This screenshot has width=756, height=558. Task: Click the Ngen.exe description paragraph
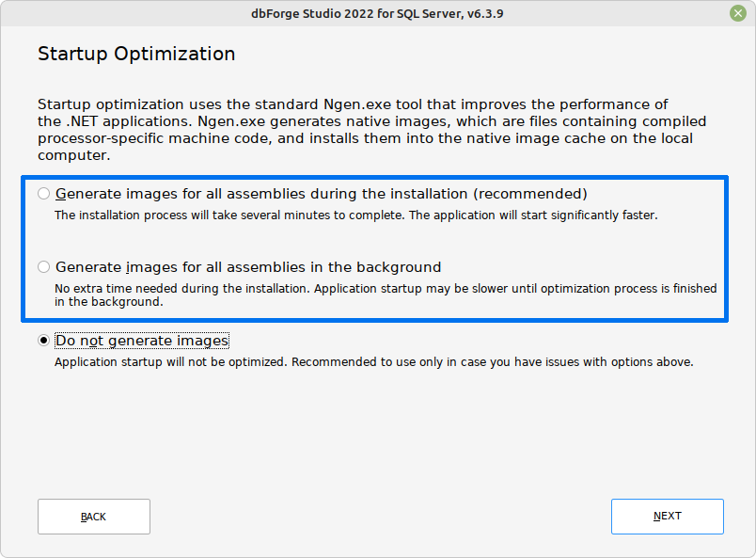click(371, 129)
